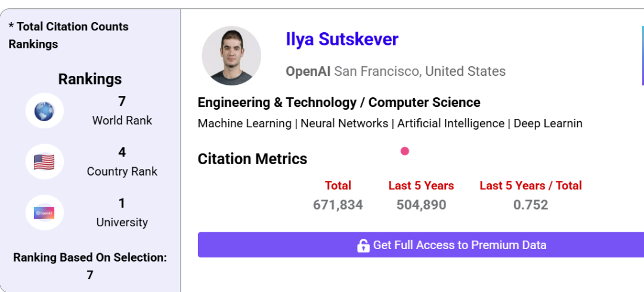Click the lock icon on the premium button

click(363, 245)
